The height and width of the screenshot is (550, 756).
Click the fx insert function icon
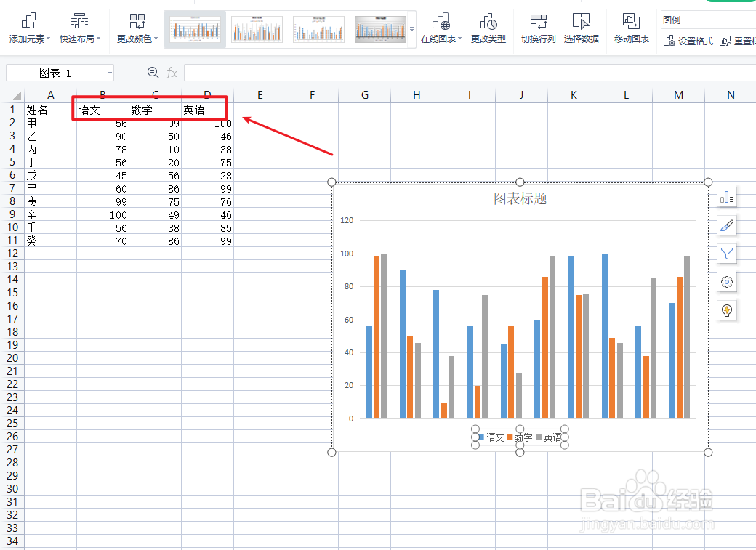pos(172,73)
